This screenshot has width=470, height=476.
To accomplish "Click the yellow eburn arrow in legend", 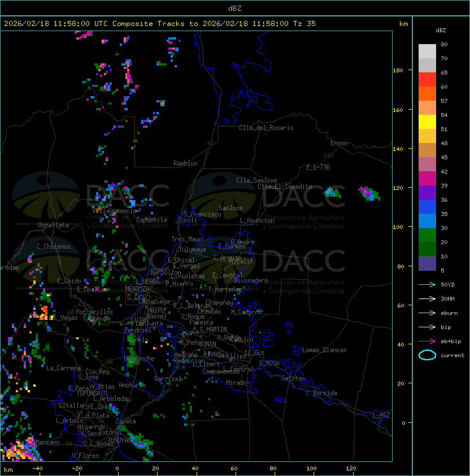I will (427, 313).
